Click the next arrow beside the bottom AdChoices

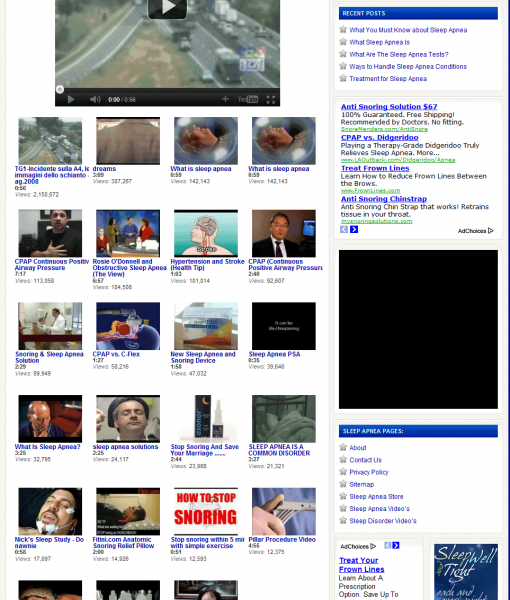396,545
